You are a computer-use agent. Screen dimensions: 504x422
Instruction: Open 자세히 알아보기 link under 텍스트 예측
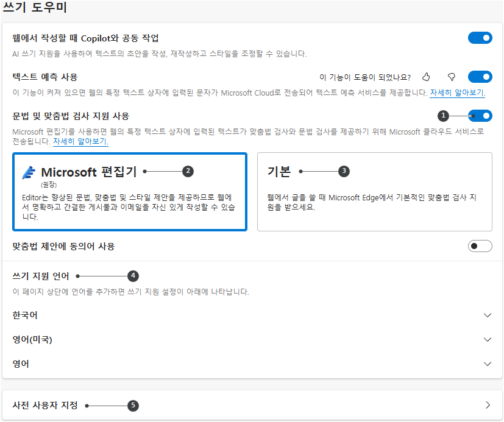click(458, 93)
